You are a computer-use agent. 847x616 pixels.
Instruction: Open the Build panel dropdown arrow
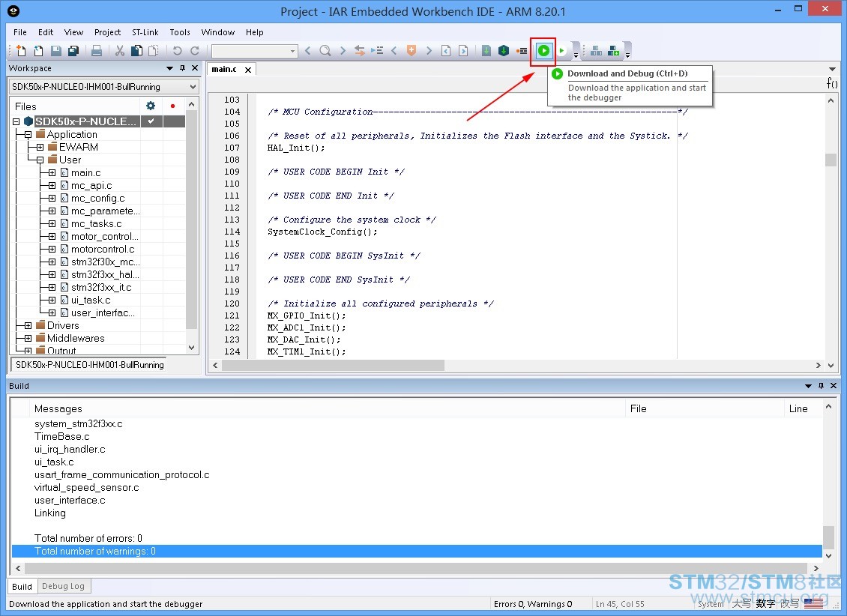pos(808,385)
